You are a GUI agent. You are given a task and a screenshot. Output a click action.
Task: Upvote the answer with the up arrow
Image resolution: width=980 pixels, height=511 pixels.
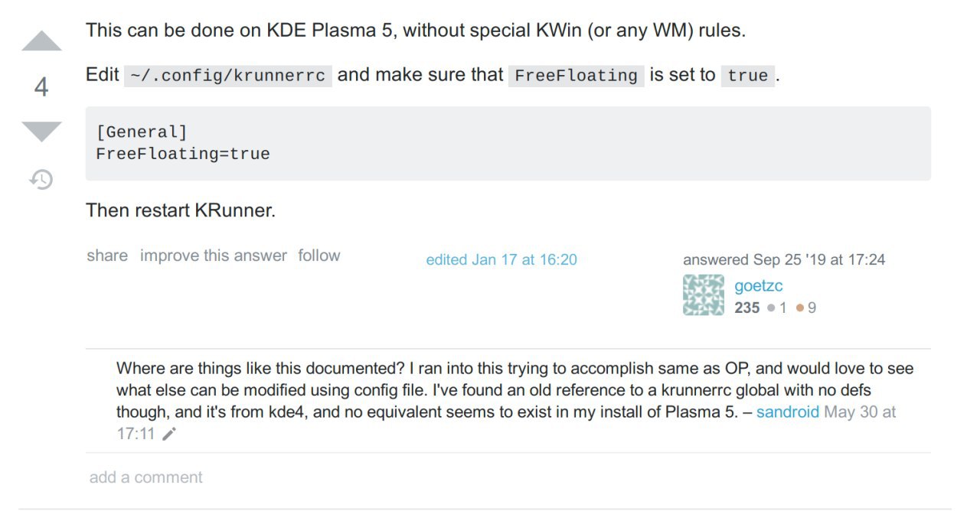41,41
